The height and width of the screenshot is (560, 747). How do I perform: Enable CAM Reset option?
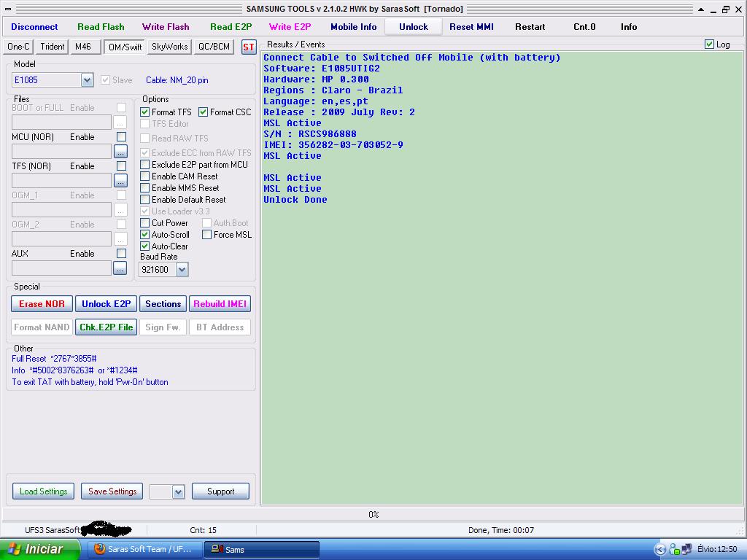145,176
